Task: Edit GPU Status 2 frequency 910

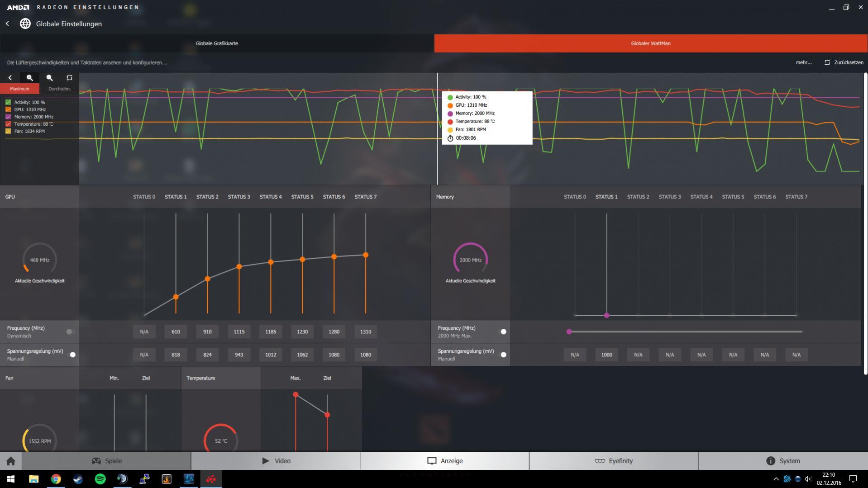Action: (207, 332)
